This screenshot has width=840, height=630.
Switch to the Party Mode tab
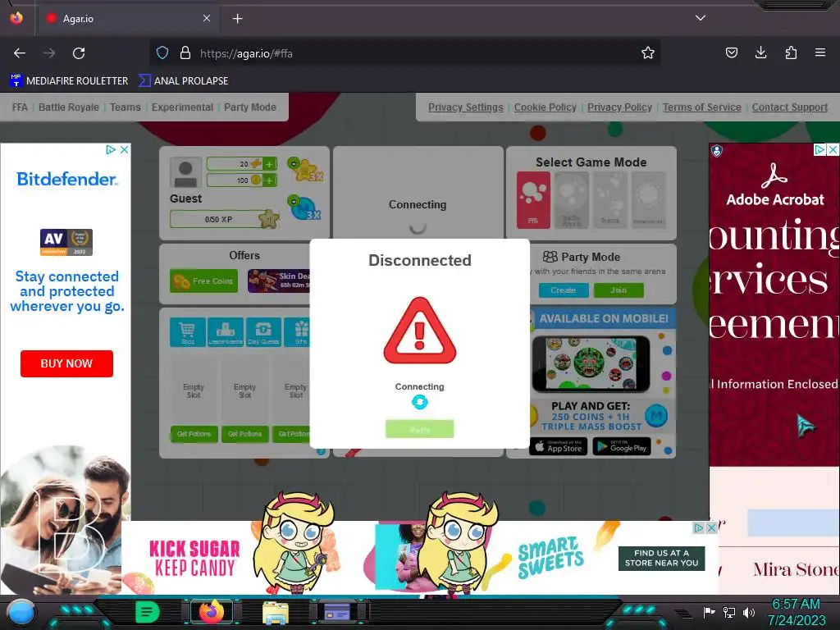click(250, 107)
